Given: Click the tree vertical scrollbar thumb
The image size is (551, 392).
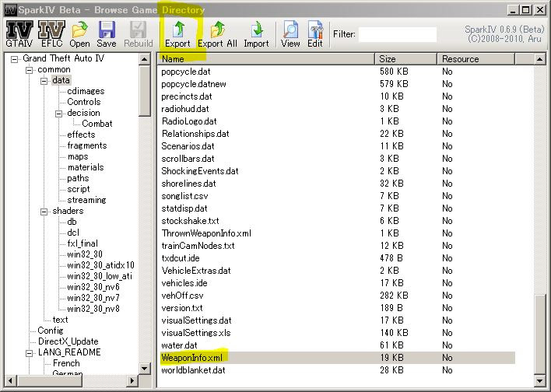Looking at the screenshot, I should 145,91.
